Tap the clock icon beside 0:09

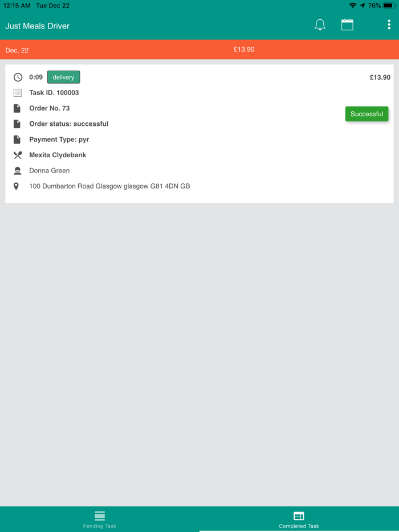tap(18, 77)
